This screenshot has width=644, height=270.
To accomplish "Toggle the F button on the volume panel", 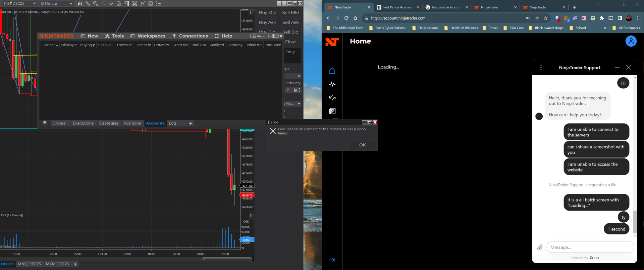I will (251, 216).
